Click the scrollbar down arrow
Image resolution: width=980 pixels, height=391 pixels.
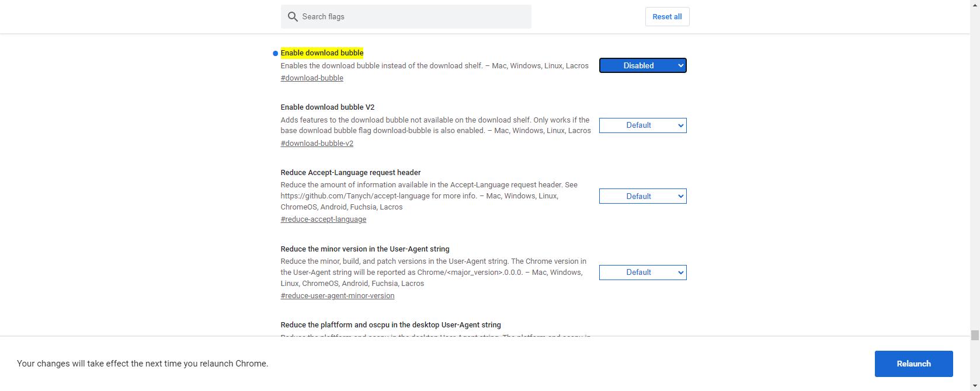click(975, 386)
